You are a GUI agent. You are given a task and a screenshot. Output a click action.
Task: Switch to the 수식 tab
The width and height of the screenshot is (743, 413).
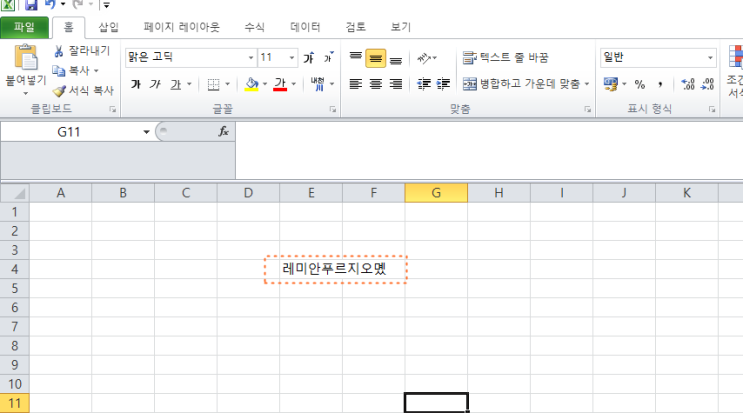(254, 27)
